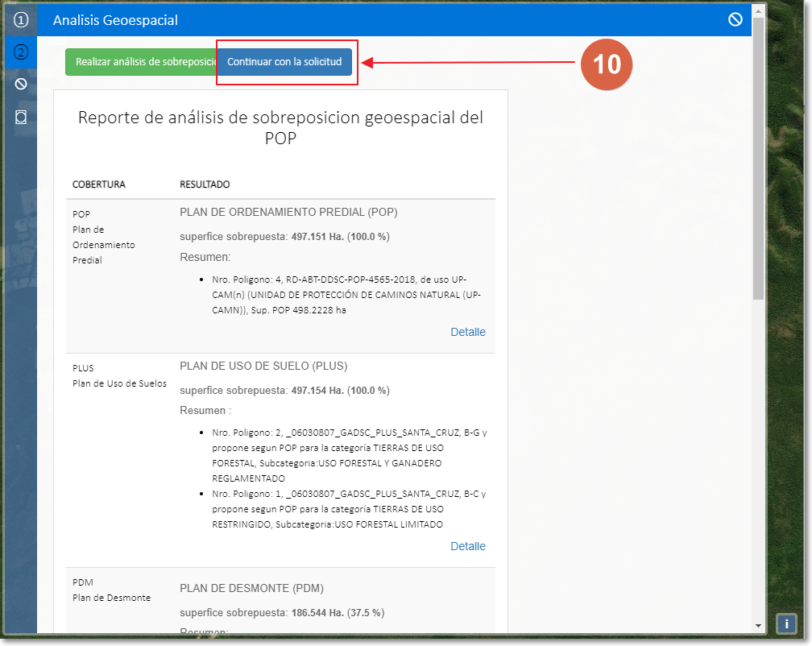Open Detalle link for the PLUS section
Screen dimensions: 812x646
pyautogui.click(x=467, y=546)
